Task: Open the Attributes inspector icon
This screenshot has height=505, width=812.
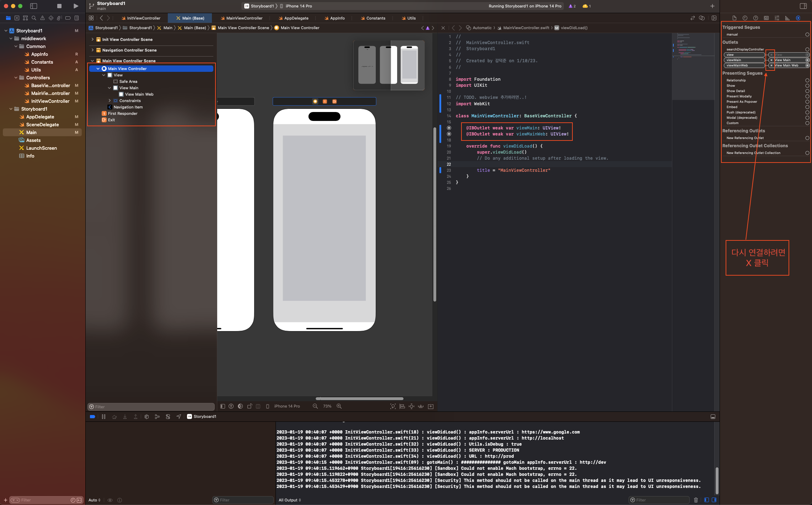Action: 777,18
